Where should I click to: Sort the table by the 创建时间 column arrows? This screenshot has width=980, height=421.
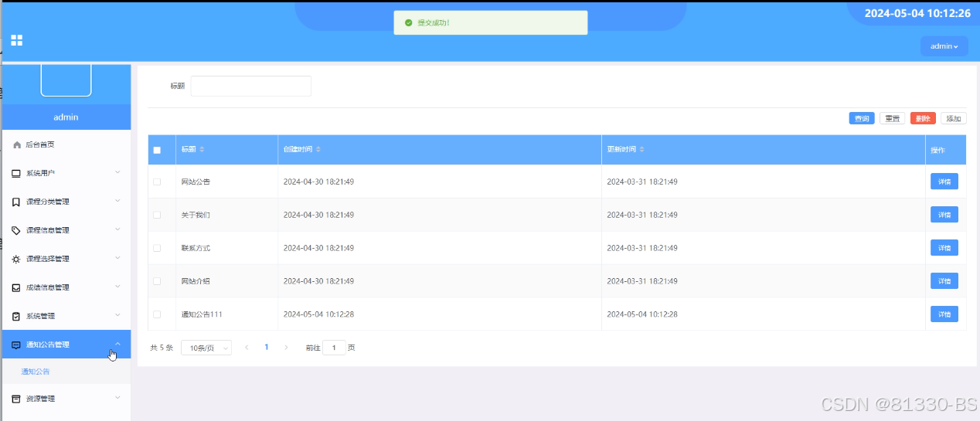click(318, 149)
